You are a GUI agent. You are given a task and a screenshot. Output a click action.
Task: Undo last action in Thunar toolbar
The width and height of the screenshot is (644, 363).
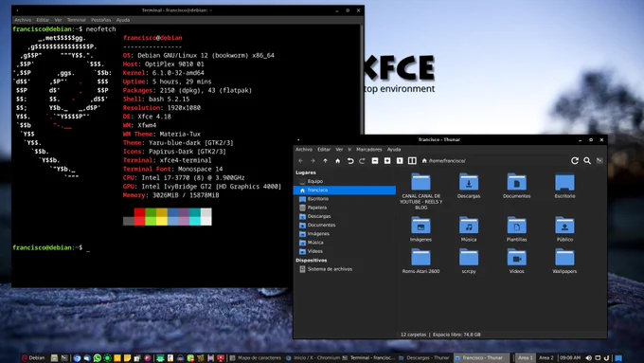(x=350, y=161)
